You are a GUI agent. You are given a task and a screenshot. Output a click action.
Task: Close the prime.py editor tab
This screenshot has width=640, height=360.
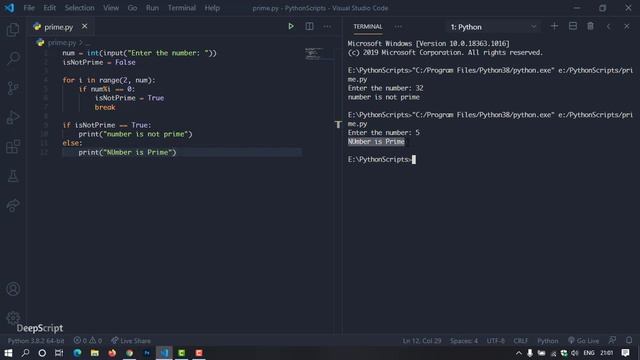click(84, 27)
